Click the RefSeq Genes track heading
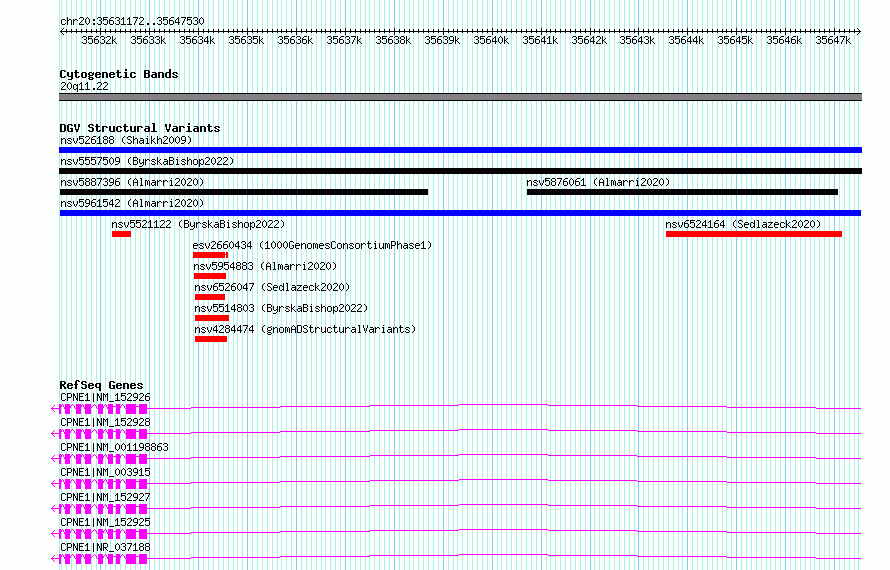The image size is (890, 570). [101, 385]
